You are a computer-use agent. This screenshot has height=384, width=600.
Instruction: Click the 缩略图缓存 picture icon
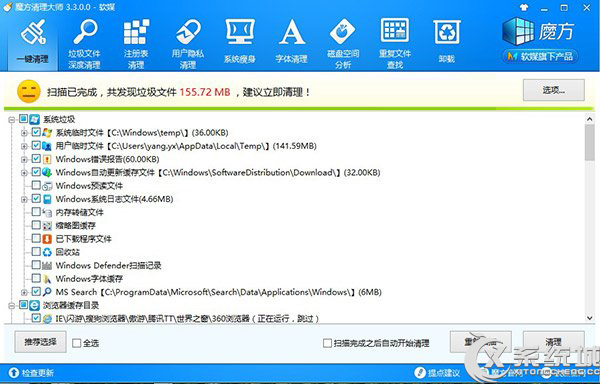pos(47,226)
